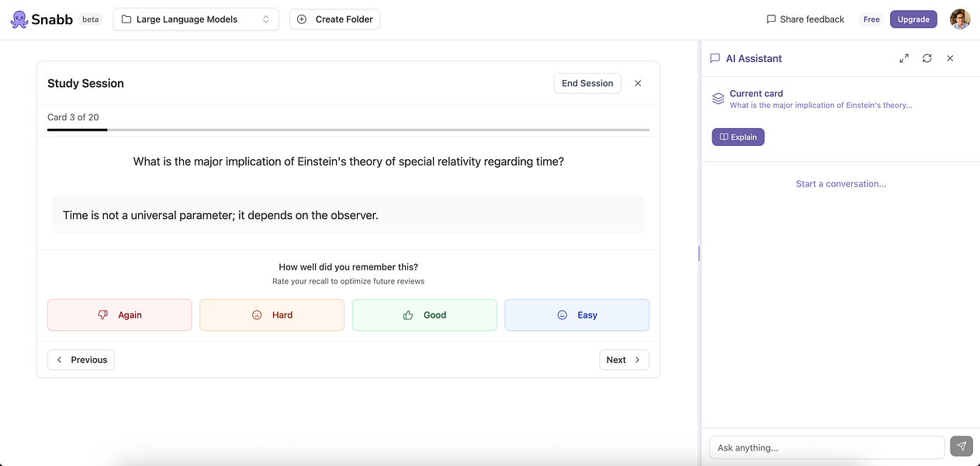This screenshot has width=980, height=466.
Task: Close the Study Session card
Action: tap(638, 83)
